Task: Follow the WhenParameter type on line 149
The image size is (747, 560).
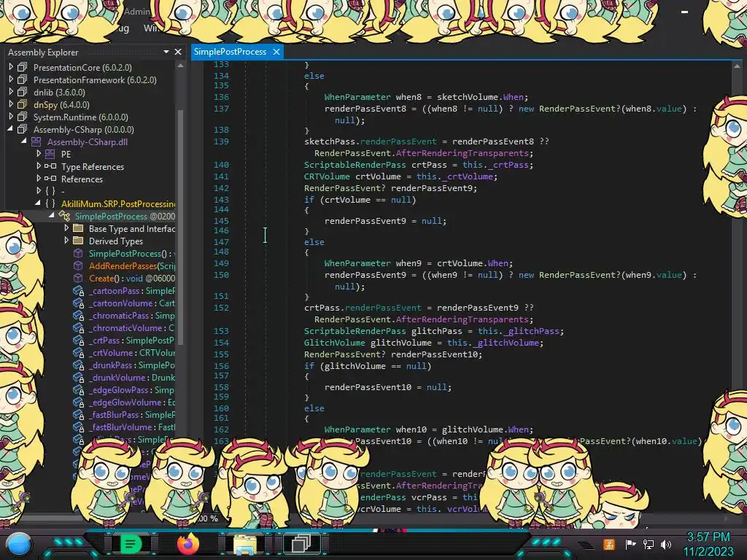Action: (357, 262)
